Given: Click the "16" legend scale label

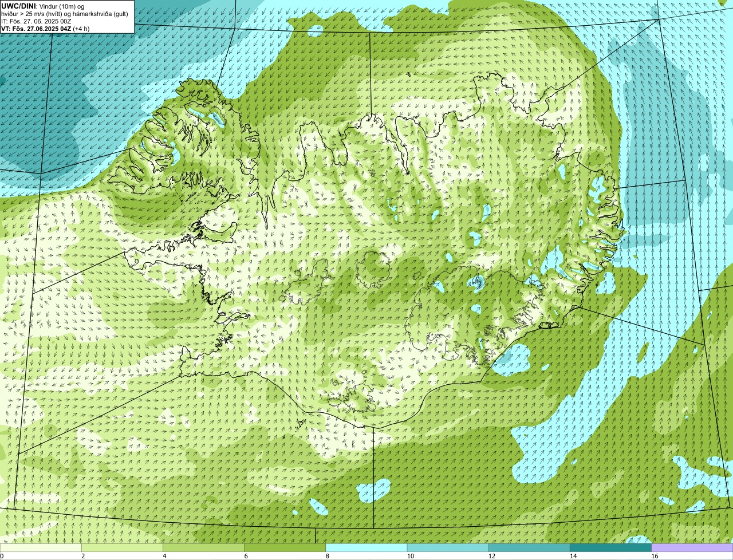Looking at the screenshot, I should click(655, 556).
